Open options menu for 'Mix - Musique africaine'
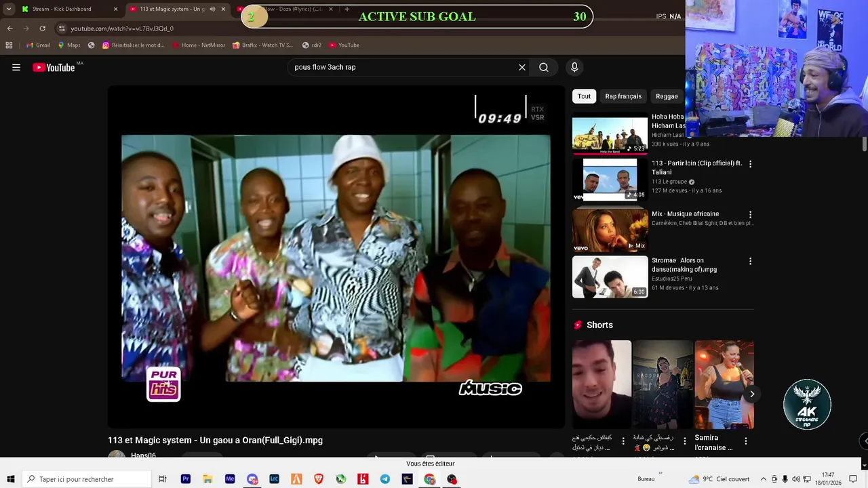This screenshot has height=488, width=868. 750,214
